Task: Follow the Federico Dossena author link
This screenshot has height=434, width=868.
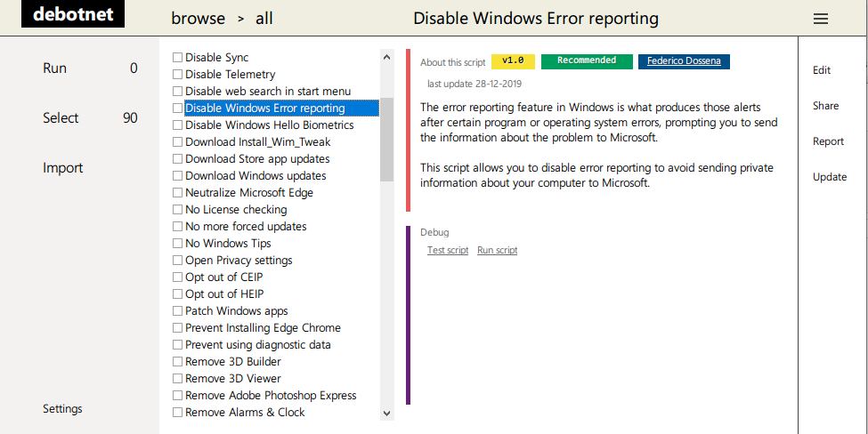Action: click(684, 61)
